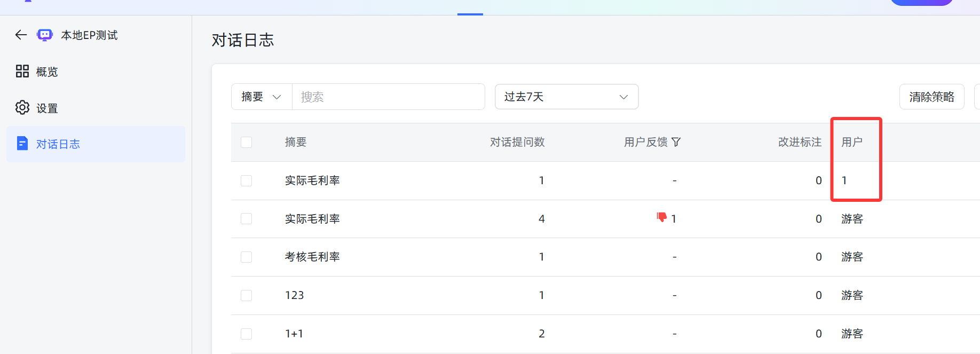
Task: Expand the 过去7天 time range dropdown
Action: point(566,97)
